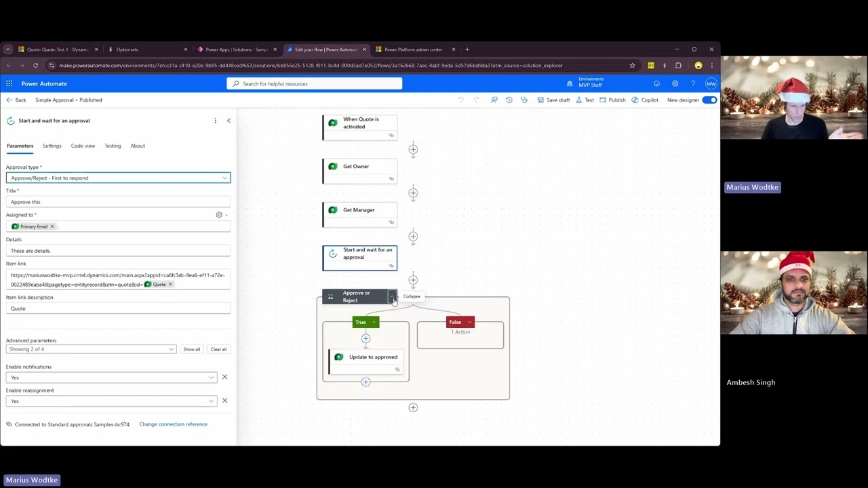Click the Search for helpful resources box

[314, 83]
